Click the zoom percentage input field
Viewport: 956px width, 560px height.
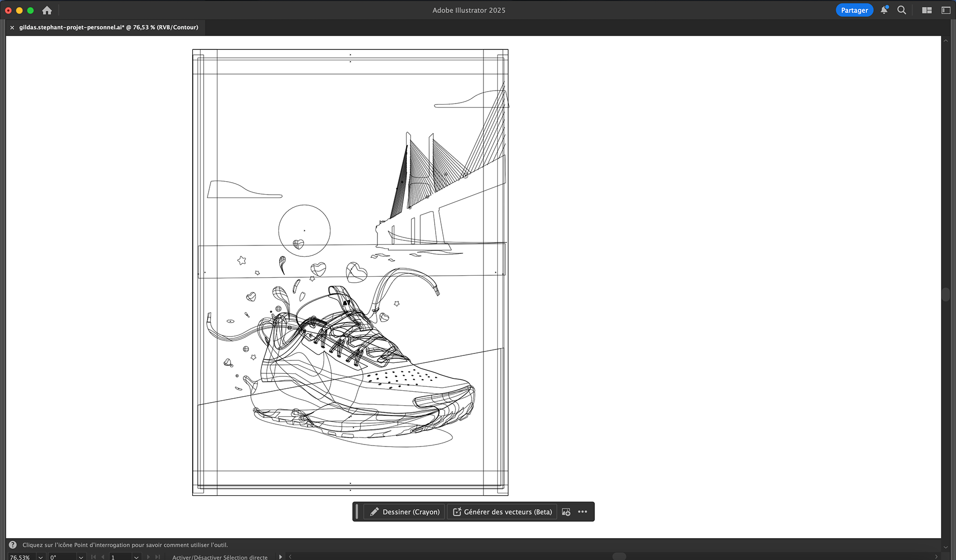[x=21, y=557]
